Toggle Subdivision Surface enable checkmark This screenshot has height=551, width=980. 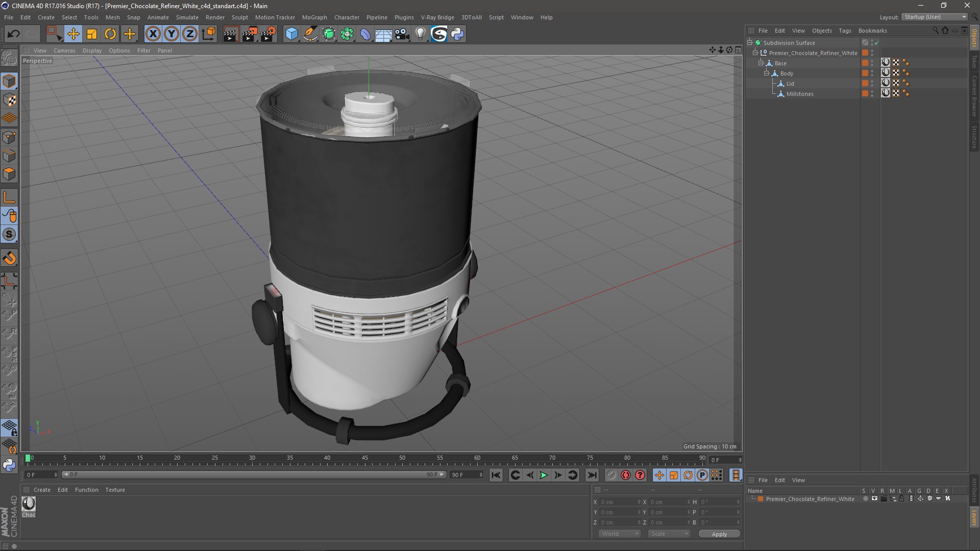pyautogui.click(x=877, y=43)
